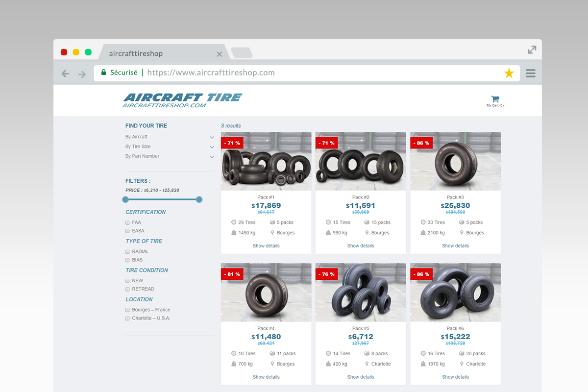Select the aircrafttireshop browser tab
The width and height of the screenshot is (588, 392).
click(x=163, y=53)
